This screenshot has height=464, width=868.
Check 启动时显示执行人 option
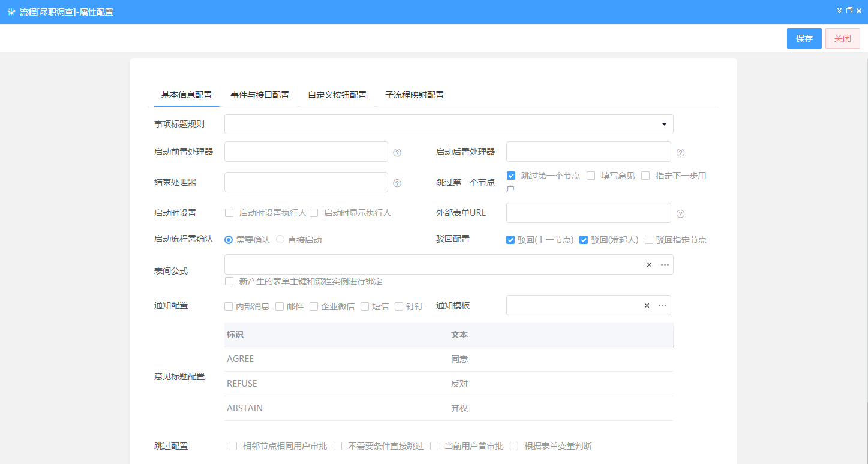(314, 213)
